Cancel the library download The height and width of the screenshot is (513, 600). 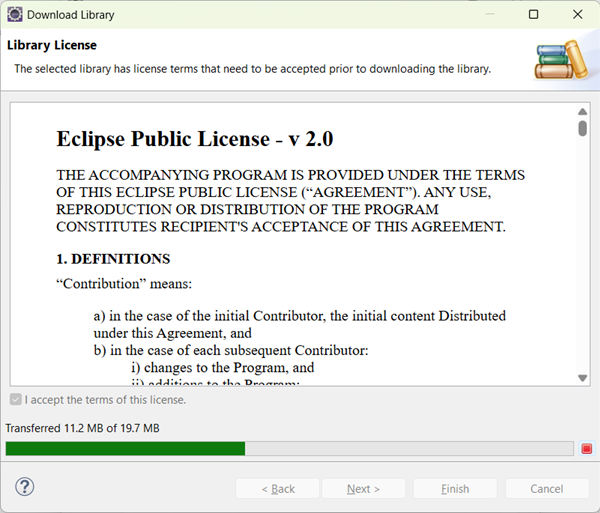coord(547,489)
